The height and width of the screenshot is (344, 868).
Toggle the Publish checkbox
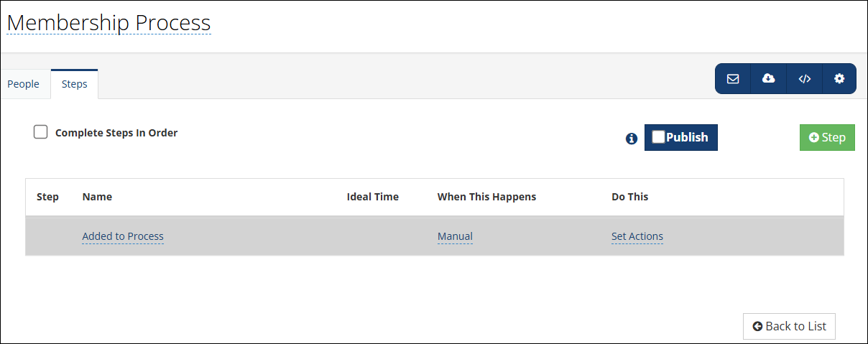coord(658,137)
